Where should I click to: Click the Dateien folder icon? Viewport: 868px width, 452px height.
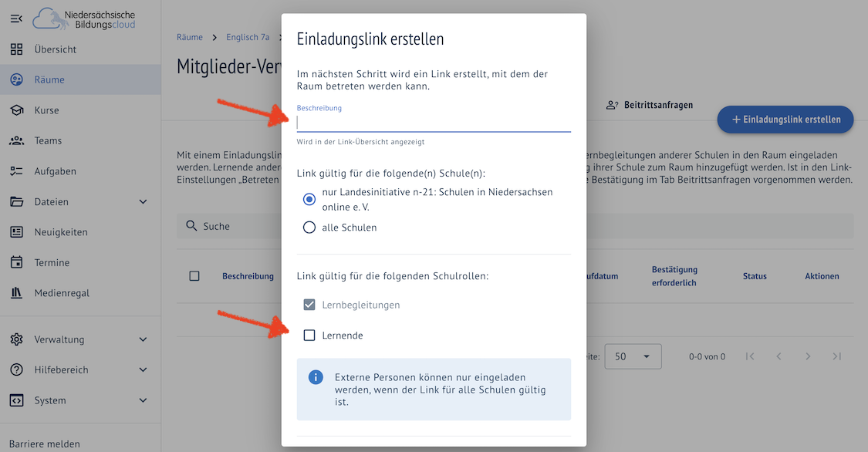pos(17,201)
